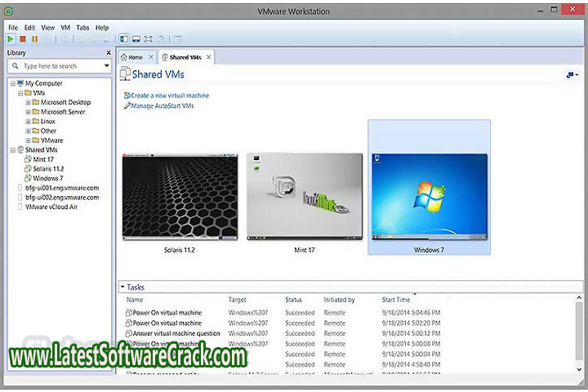Select bfg-ui002.eng.vmware.com server

click(x=62, y=198)
